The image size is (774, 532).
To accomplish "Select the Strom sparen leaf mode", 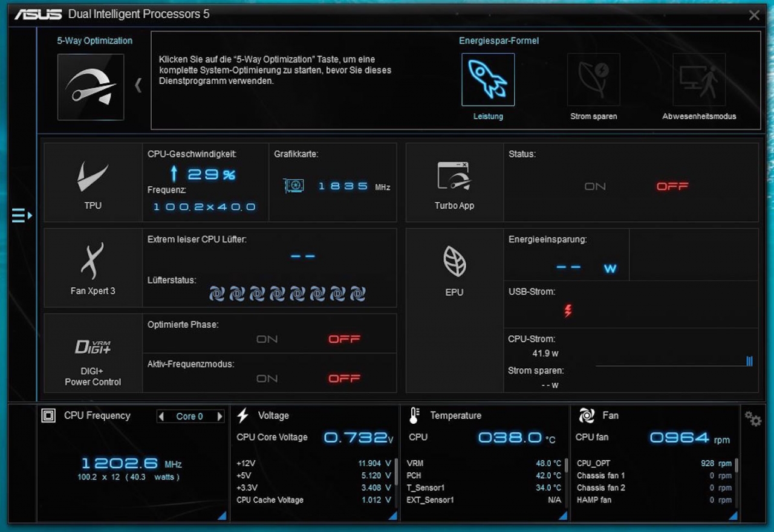I will 593,79.
